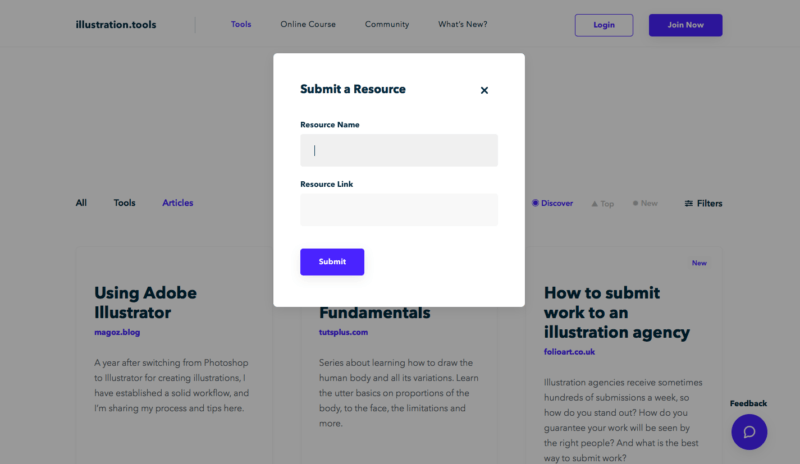Open the magoz.blog link
Viewport: 800px width, 464px height.
click(x=117, y=331)
